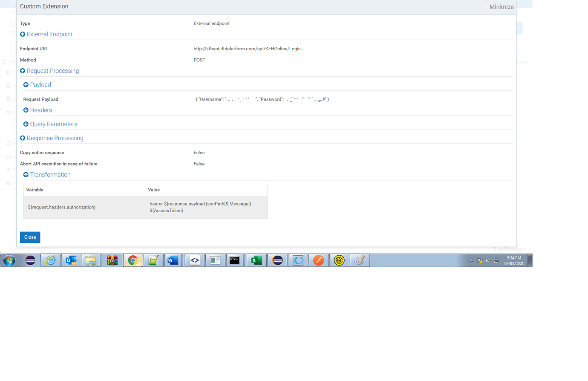
Task: Open the second Eclipse taskbar icon
Action: (277, 260)
